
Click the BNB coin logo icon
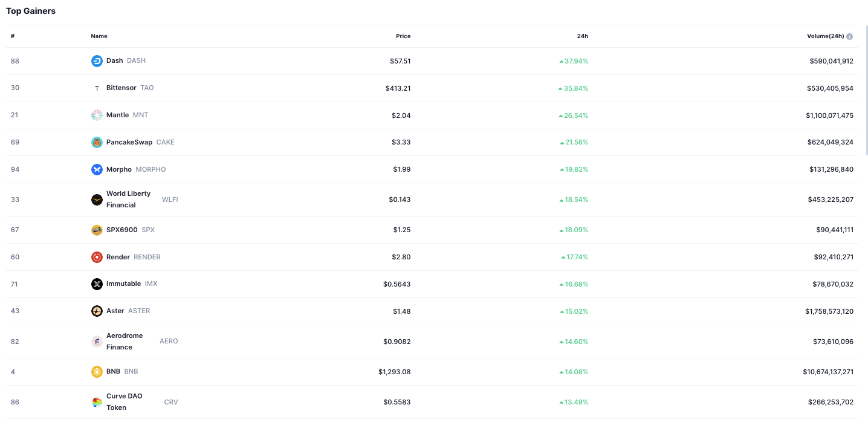click(97, 372)
